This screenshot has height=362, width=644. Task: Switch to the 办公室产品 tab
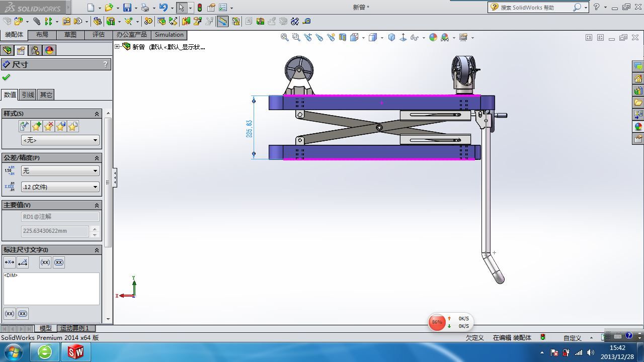pyautogui.click(x=132, y=35)
